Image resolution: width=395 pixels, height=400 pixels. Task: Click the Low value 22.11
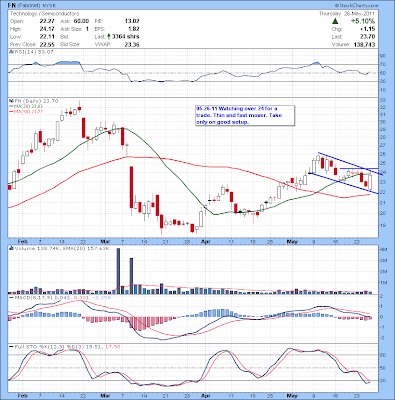tap(47, 37)
